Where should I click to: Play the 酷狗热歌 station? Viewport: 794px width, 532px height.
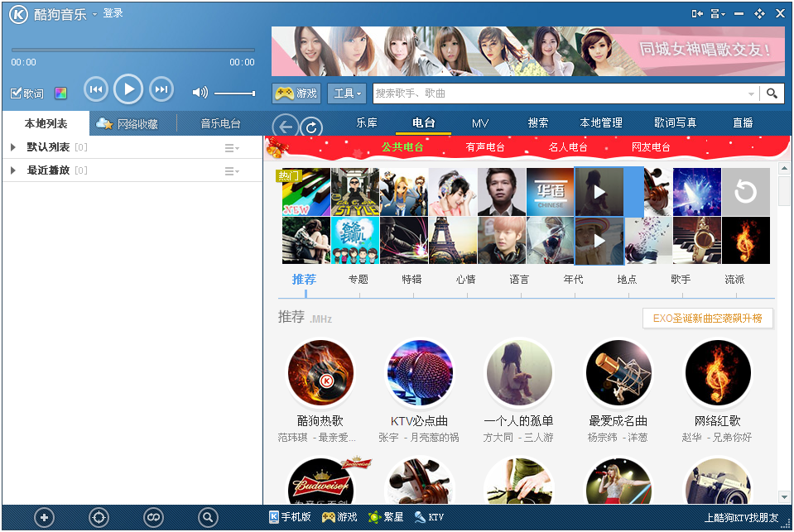320,373
